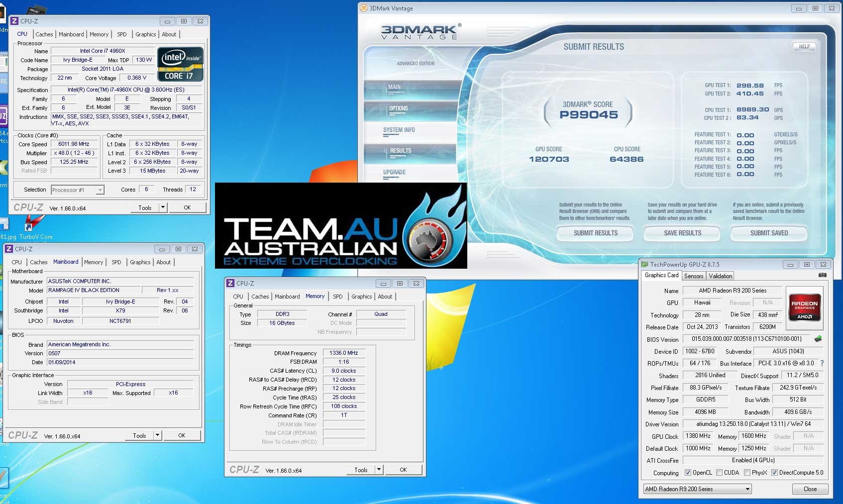Viewport: 843px width, 504px height.
Task: Click the HELP button in 3DMark Vantage
Action: pos(804,47)
